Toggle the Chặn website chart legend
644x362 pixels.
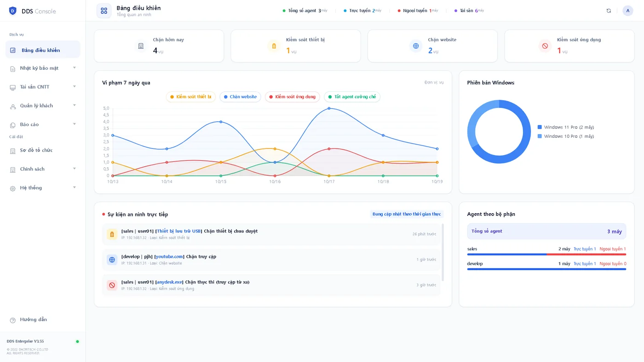coord(240,97)
